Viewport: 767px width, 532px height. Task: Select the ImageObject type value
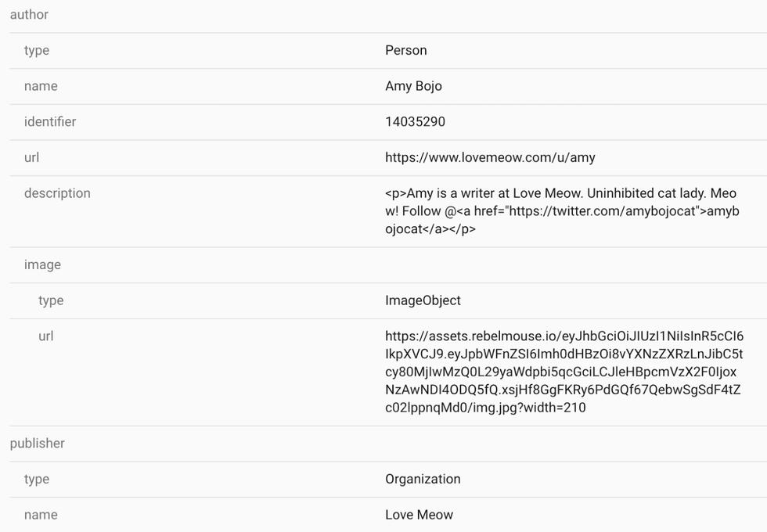421,300
